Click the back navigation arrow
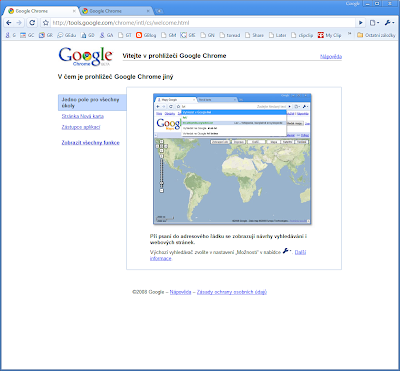 point(9,23)
